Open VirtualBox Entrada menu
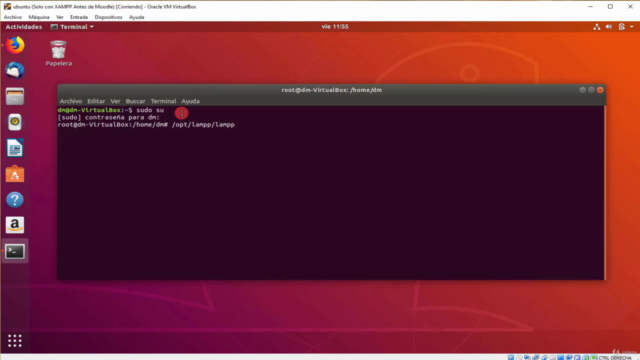640x360 pixels. click(x=79, y=17)
